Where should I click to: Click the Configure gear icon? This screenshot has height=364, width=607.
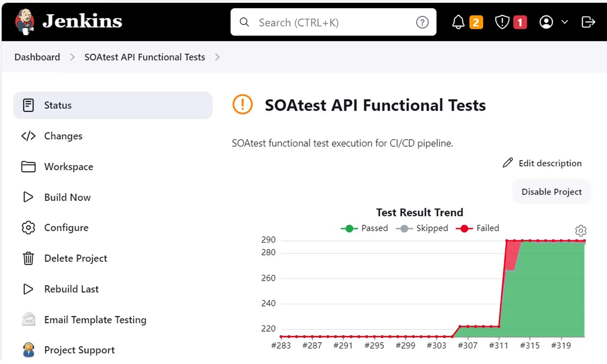28,227
